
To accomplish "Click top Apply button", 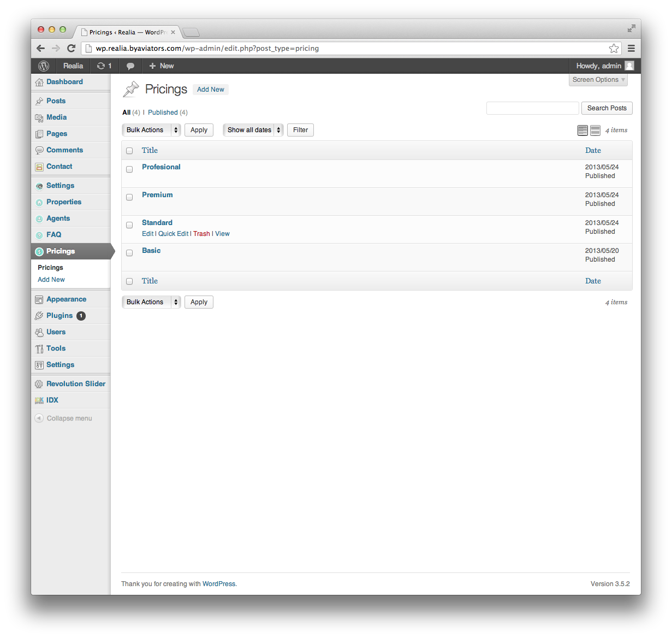I will [199, 130].
